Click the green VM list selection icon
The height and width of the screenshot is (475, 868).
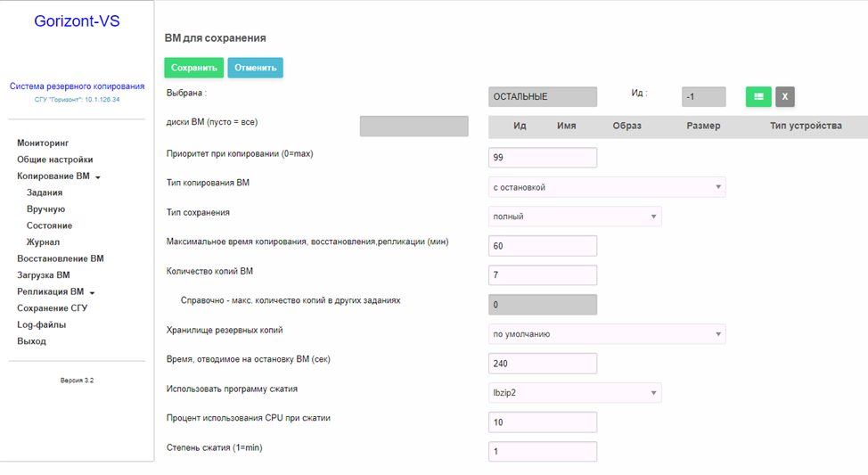click(758, 96)
